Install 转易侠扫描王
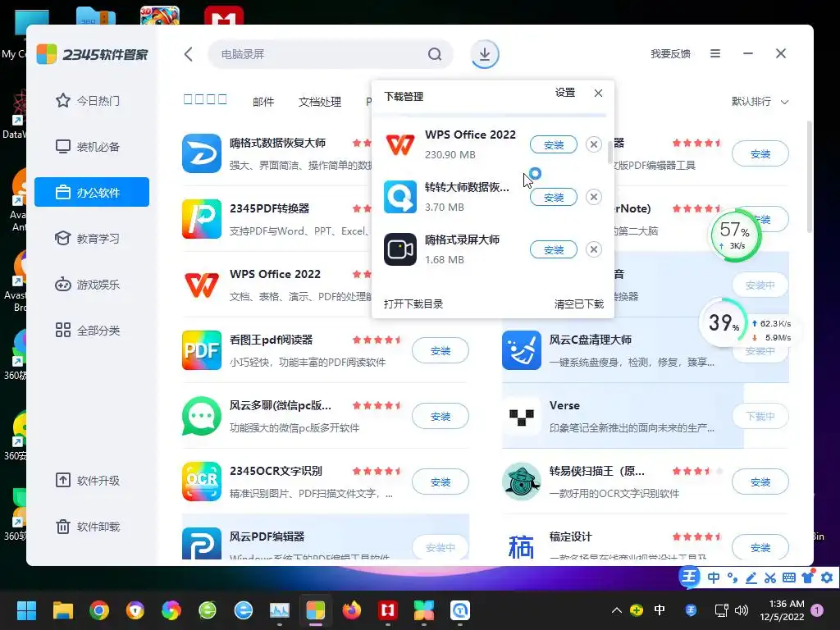 pyautogui.click(x=760, y=482)
